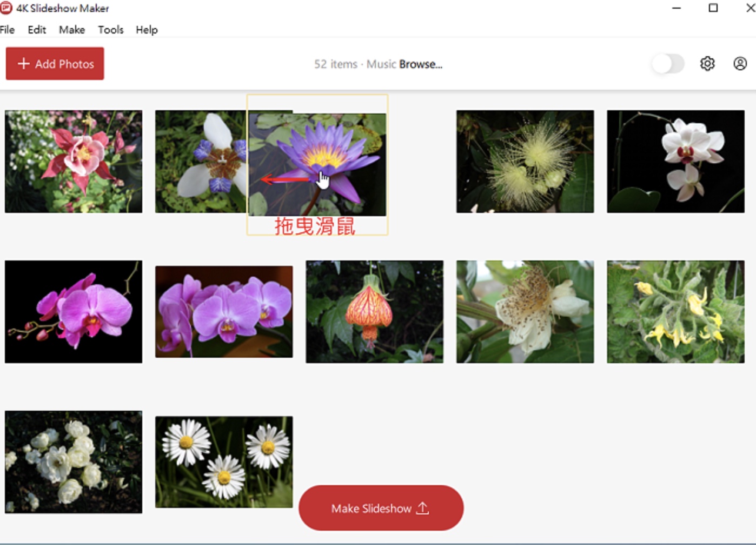Open the Help menu

pyautogui.click(x=147, y=30)
